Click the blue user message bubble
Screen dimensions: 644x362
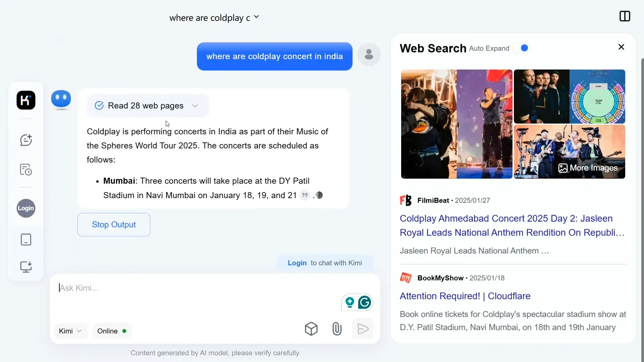[x=274, y=56]
